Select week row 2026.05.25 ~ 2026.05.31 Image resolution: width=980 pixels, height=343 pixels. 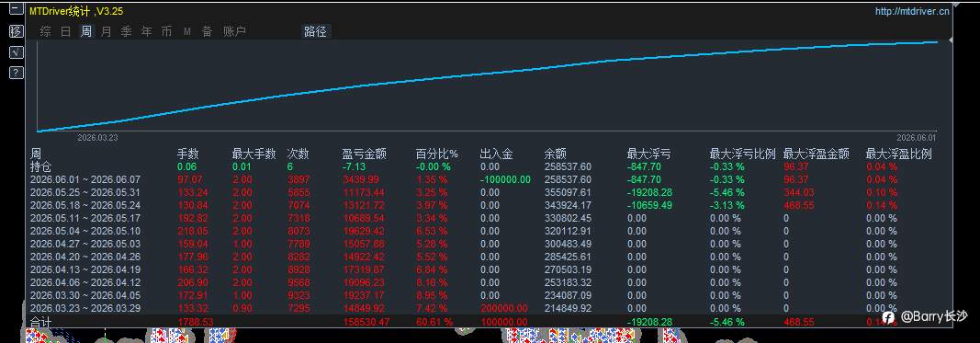pyautogui.click(x=85, y=193)
